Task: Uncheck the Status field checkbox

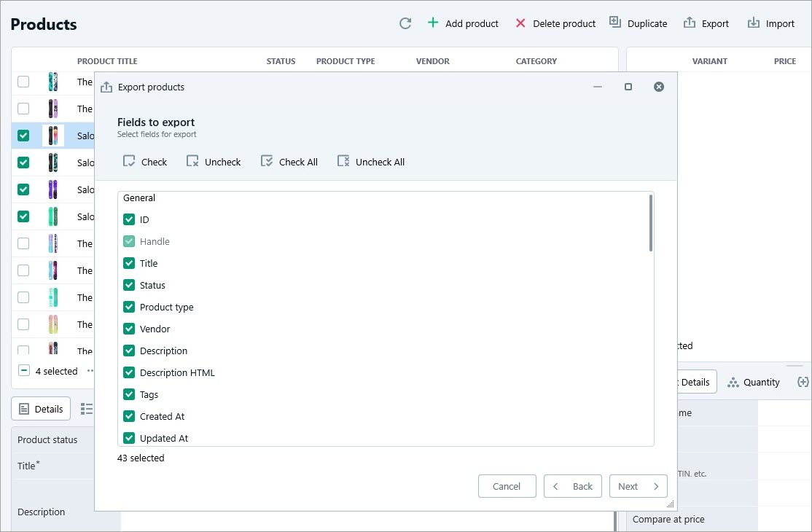Action: click(x=129, y=285)
